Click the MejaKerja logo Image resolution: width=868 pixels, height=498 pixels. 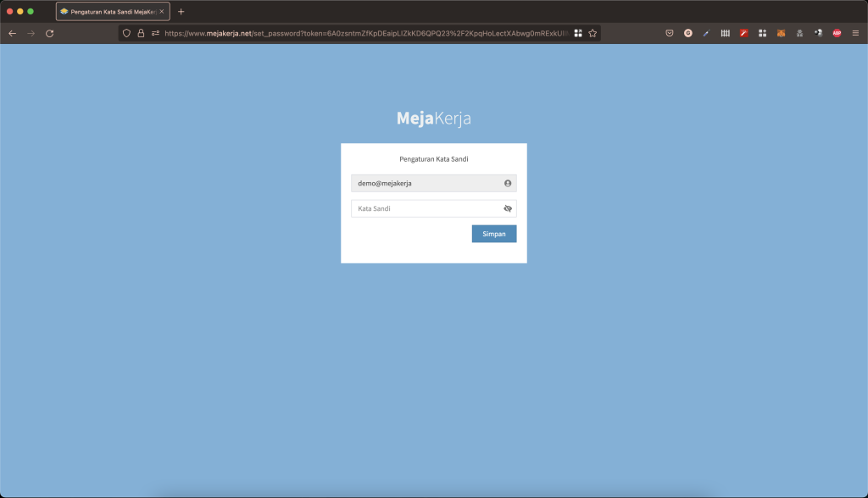(433, 118)
